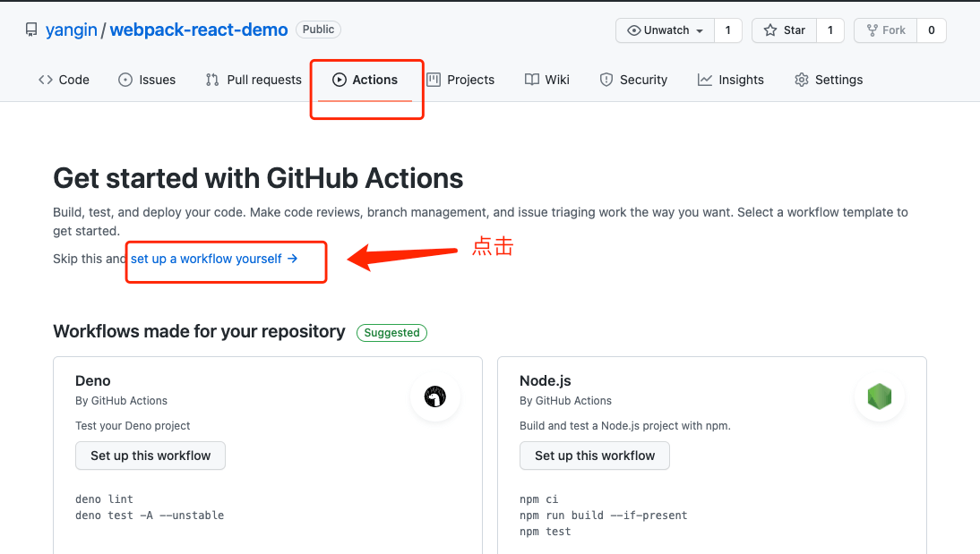The height and width of the screenshot is (554, 980).
Task: Click the Public visibility badge
Action: pos(318,30)
